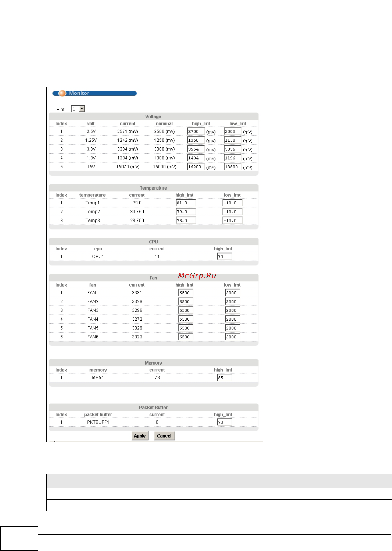Click the orange Monitor header icon
392x551 pixels.
pyautogui.click(x=62, y=93)
